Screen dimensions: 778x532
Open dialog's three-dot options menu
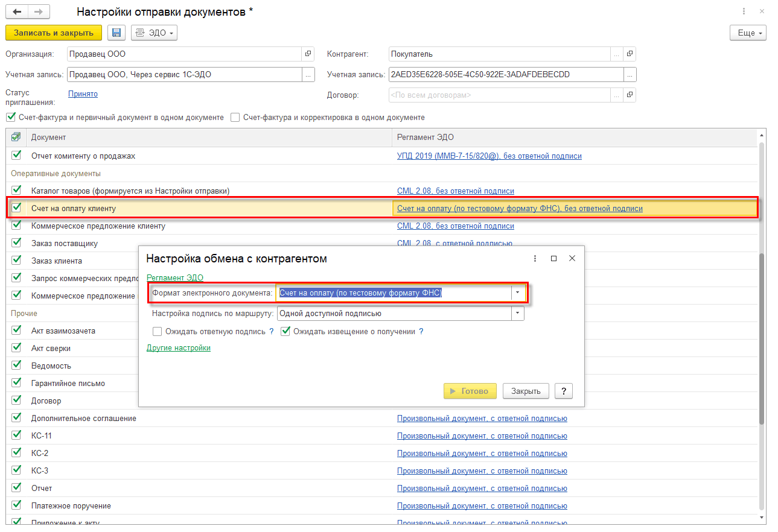coord(535,258)
